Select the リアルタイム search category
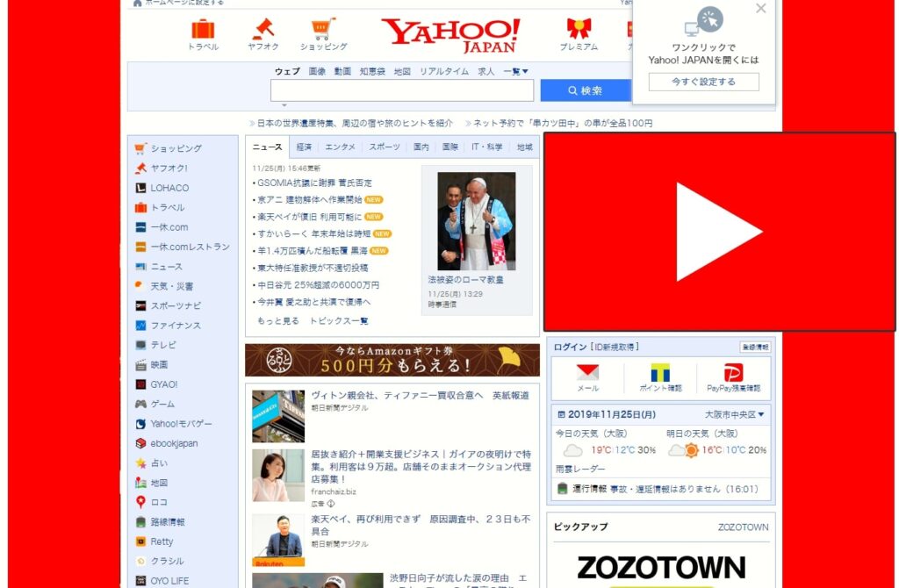 click(444, 72)
